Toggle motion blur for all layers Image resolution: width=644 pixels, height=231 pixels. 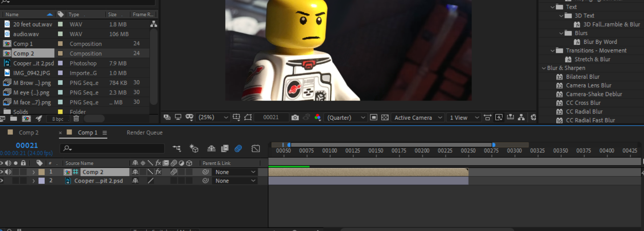[238, 148]
